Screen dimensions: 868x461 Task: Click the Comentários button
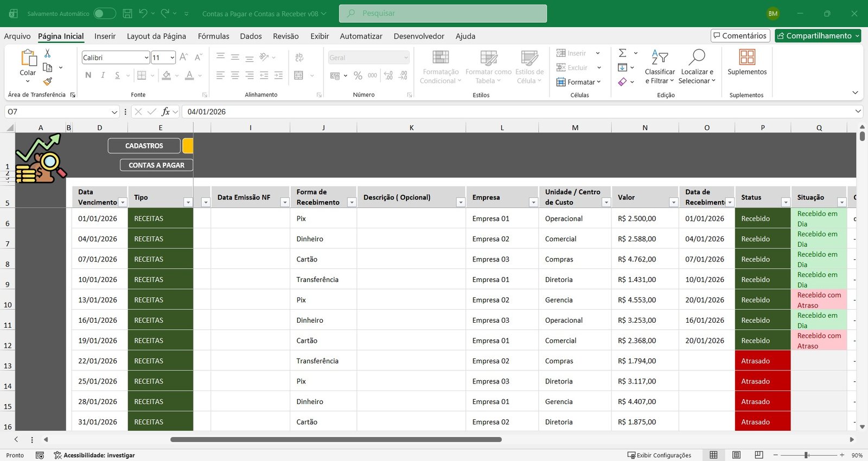point(740,36)
